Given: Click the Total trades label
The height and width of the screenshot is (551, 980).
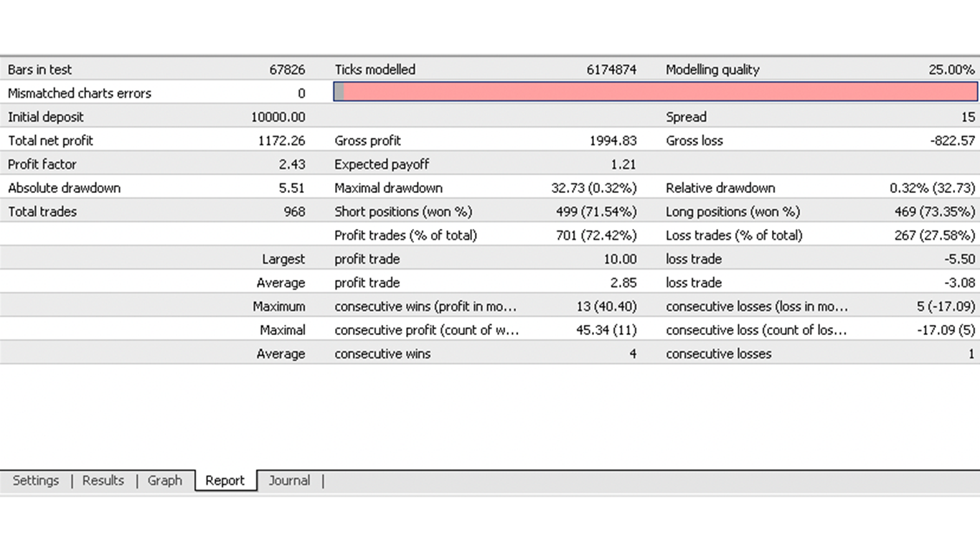Looking at the screenshot, I should click(42, 212).
